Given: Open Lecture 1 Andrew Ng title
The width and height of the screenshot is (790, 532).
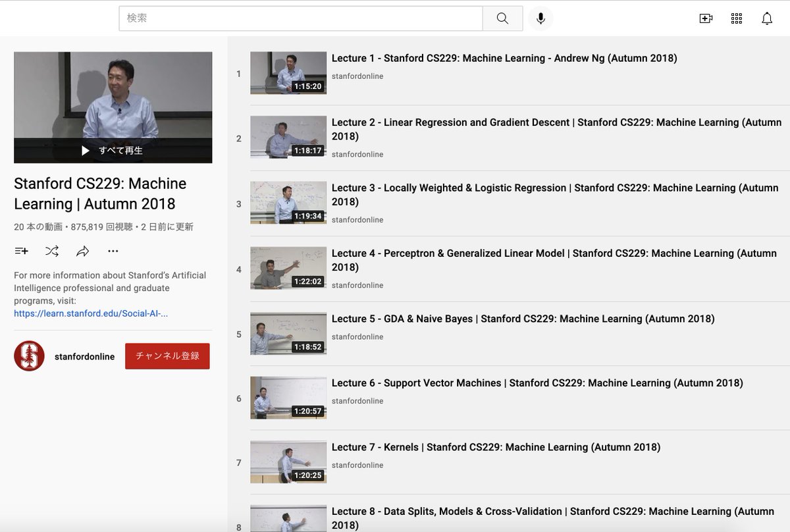Looking at the screenshot, I should click(x=504, y=58).
